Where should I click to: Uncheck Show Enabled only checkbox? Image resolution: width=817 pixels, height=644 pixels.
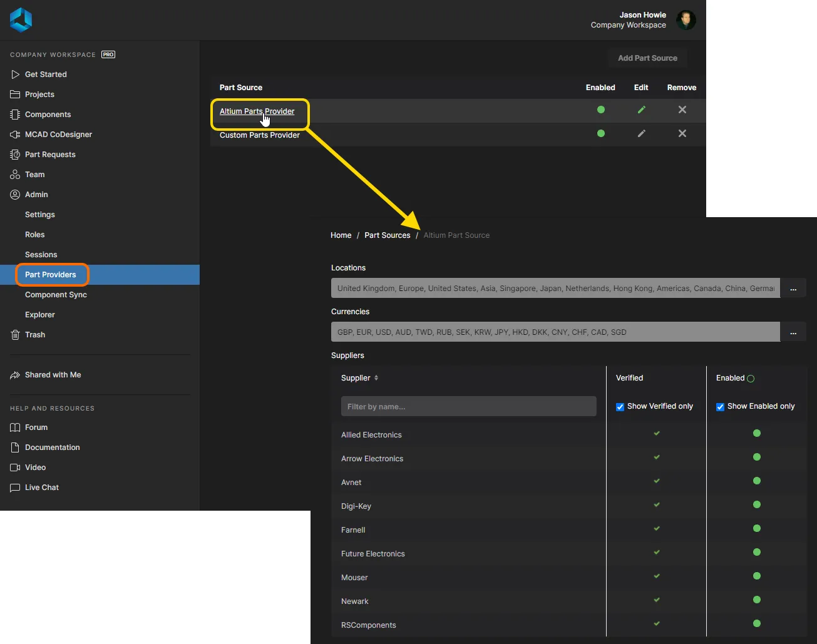[x=720, y=407]
